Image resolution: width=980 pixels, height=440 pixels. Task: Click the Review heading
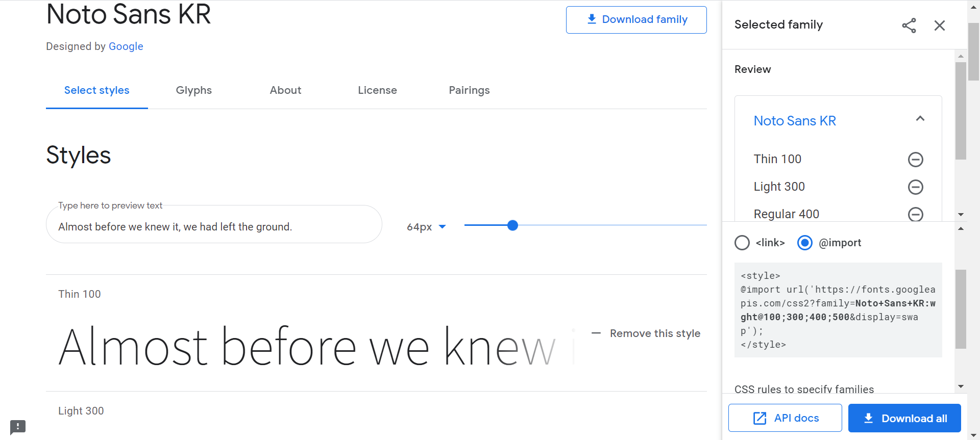(752, 69)
